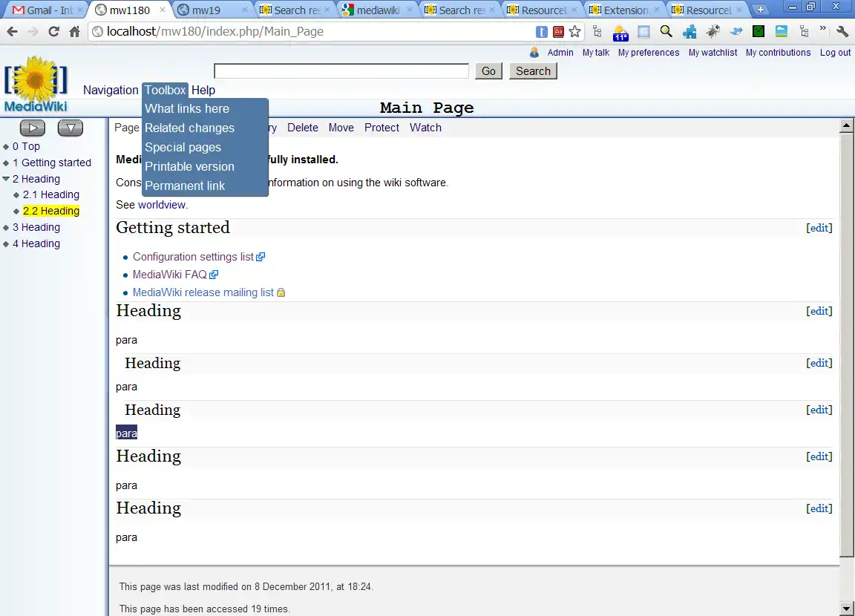
Task: Collapse the '2 Heading' tree node triangle
Action: [6, 179]
